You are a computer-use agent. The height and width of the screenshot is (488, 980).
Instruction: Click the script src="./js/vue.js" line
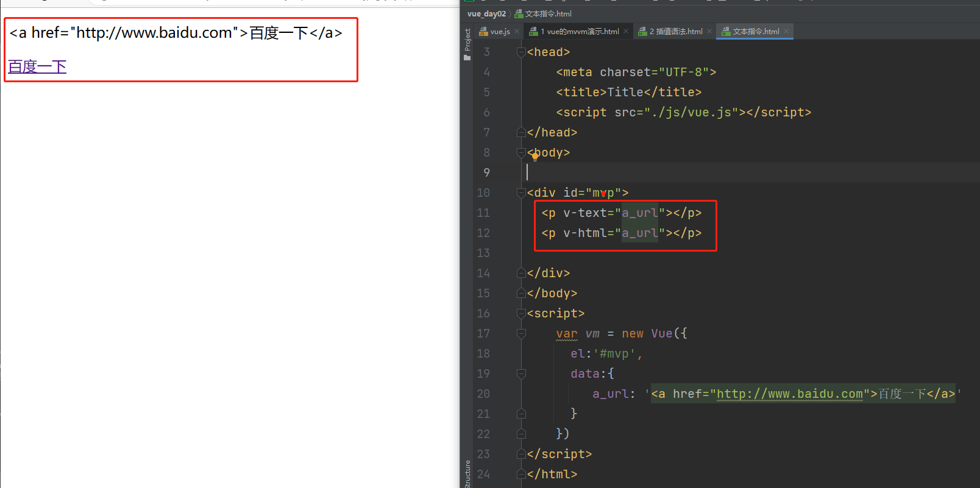(x=684, y=112)
